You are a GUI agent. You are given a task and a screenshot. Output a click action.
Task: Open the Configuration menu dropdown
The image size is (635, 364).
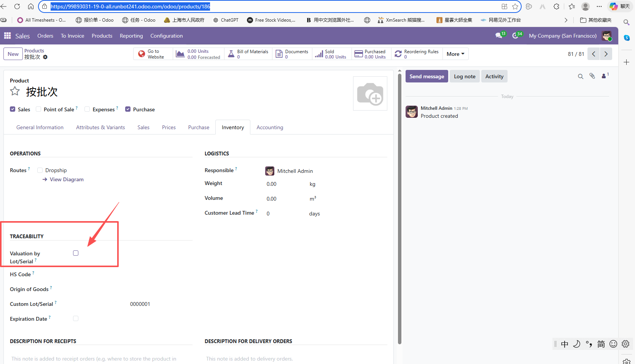coord(166,36)
